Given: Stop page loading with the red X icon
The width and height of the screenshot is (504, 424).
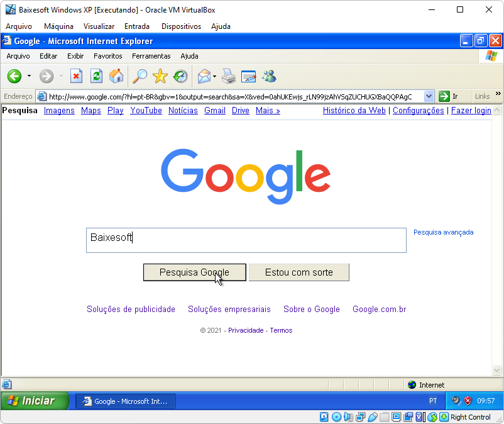Looking at the screenshot, I should (x=76, y=77).
